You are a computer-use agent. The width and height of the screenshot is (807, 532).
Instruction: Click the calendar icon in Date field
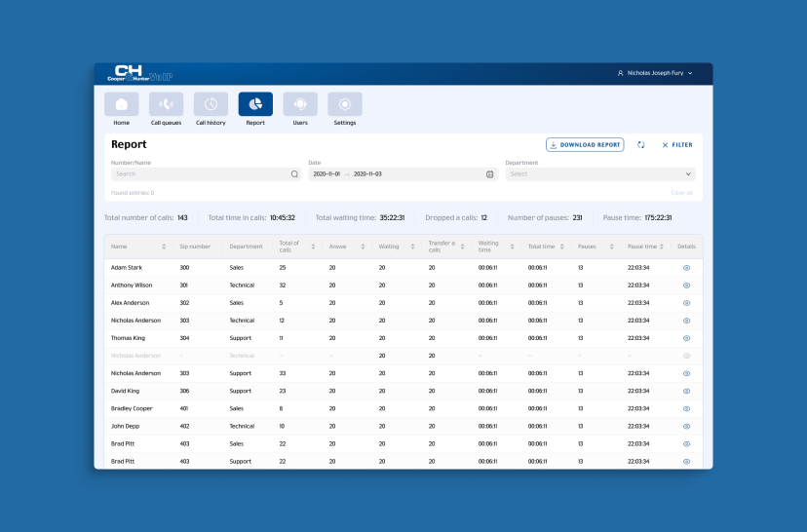coord(490,174)
